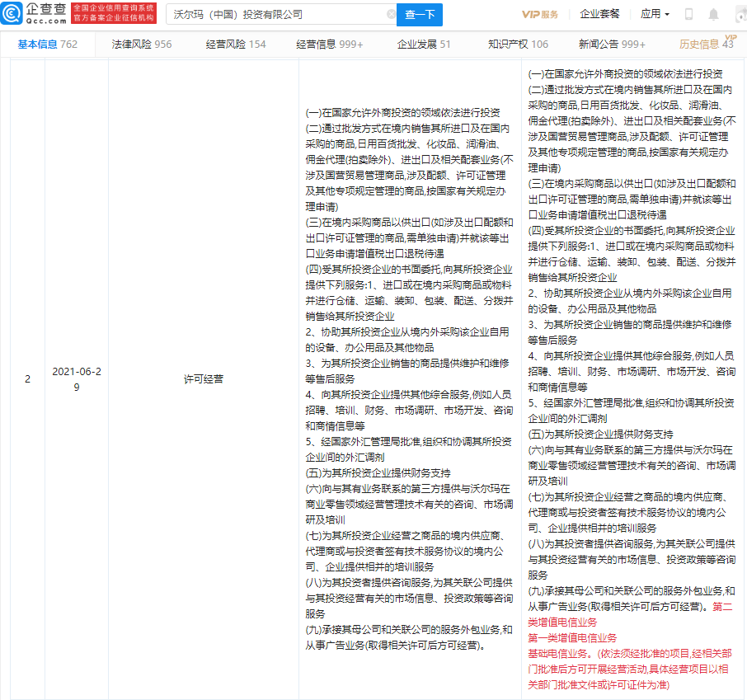Image resolution: width=747 pixels, height=700 pixels.
Task: Open the mobile app phone icon
Action: coord(689,15)
